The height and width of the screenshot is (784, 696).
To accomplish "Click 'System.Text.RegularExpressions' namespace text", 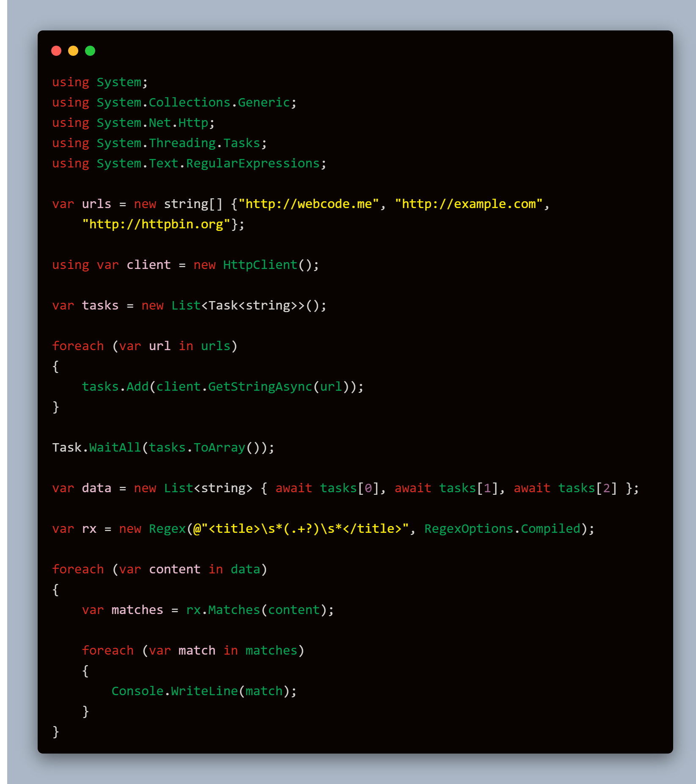I will (x=208, y=163).
